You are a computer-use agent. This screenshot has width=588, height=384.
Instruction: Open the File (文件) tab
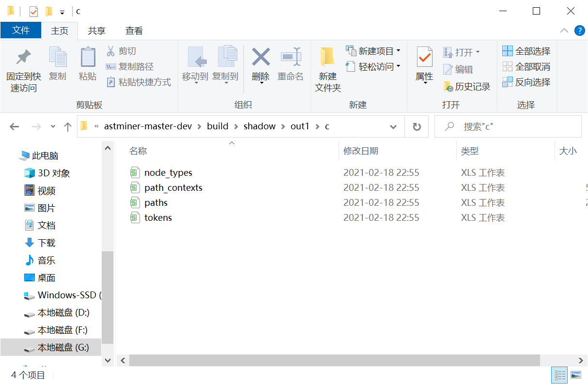pyautogui.click(x=21, y=30)
